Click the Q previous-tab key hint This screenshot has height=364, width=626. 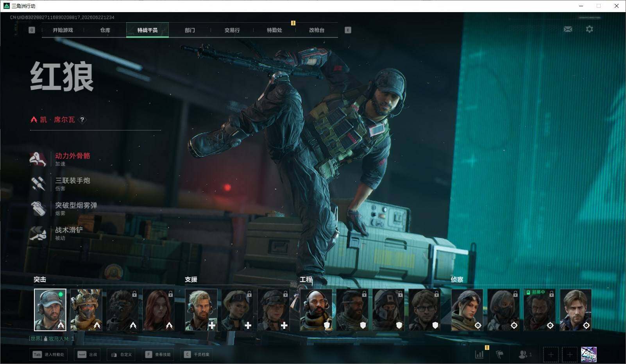pyautogui.click(x=32, y=30)
